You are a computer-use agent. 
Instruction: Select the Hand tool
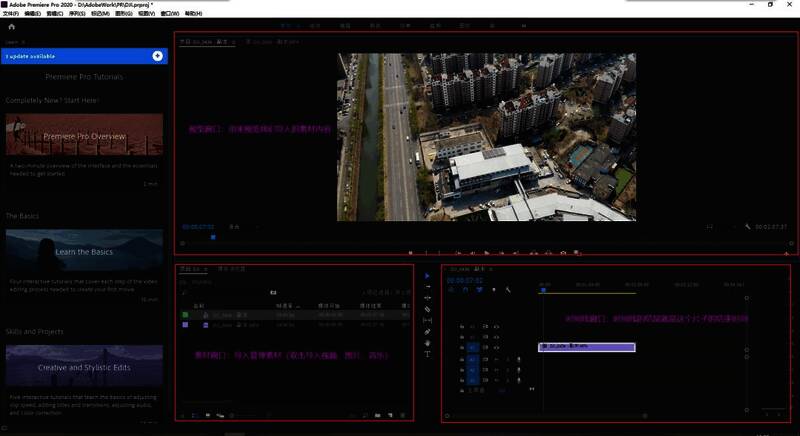click(427, 343)
